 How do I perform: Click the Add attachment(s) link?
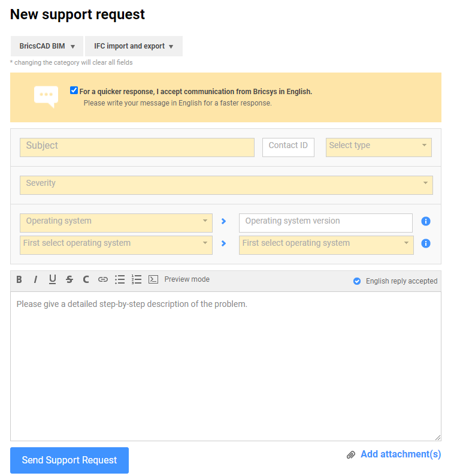400,454
